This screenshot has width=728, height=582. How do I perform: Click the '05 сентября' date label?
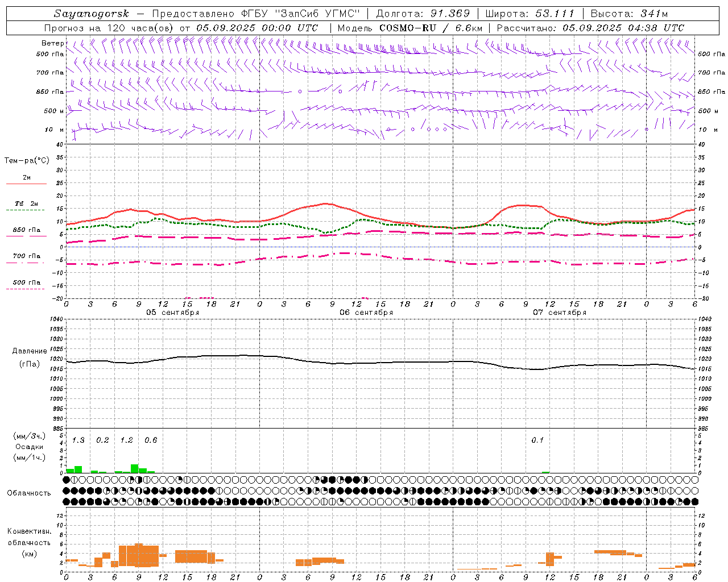tap(173, 313)
